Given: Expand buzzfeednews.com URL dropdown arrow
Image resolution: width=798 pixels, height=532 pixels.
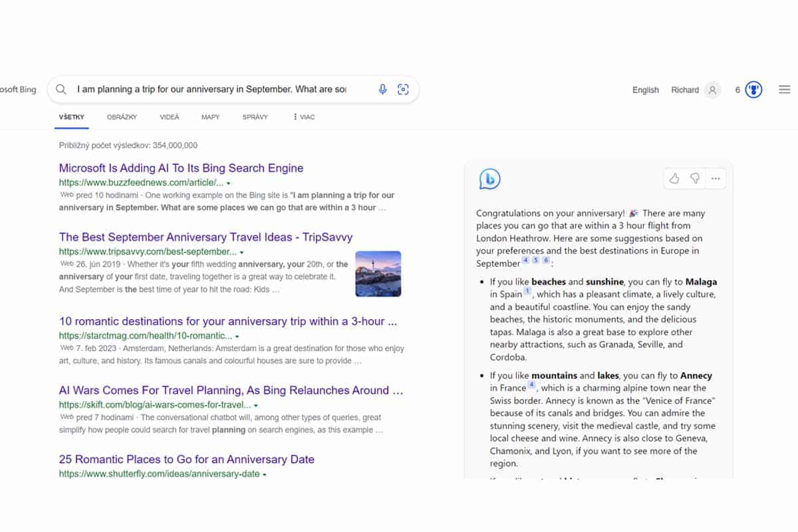Looking at the screenshot, I should click(228, 184).
